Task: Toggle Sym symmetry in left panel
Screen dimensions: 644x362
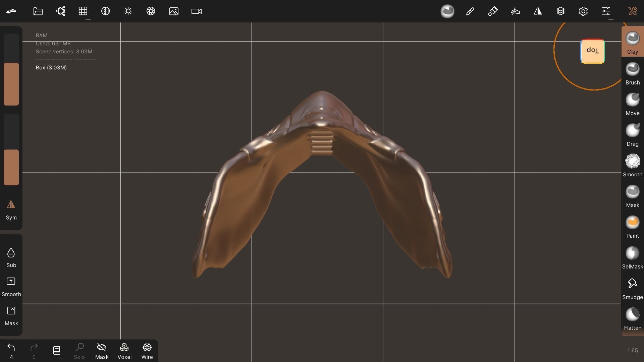Action: tap(11, 210)
